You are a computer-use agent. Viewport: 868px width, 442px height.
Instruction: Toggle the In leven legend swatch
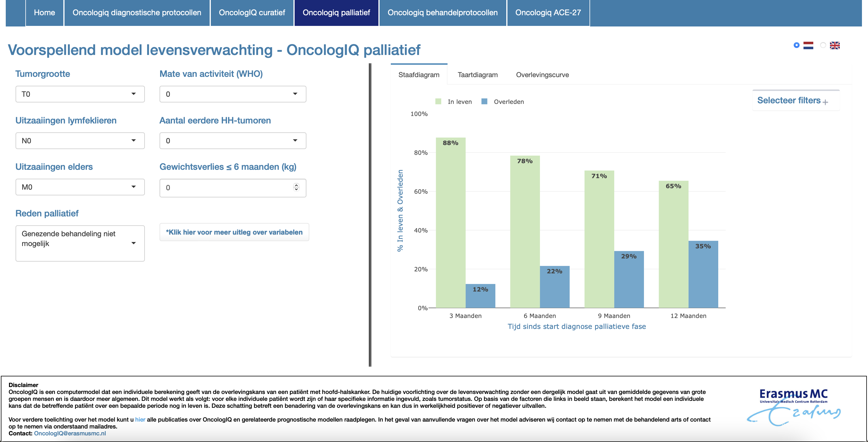click(438, 101)
